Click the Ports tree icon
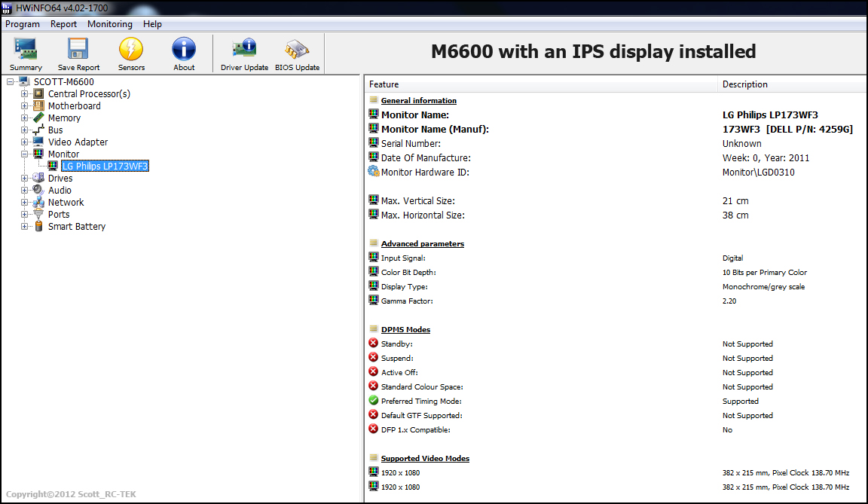868x504 pixels. click(x=38, y=214)
